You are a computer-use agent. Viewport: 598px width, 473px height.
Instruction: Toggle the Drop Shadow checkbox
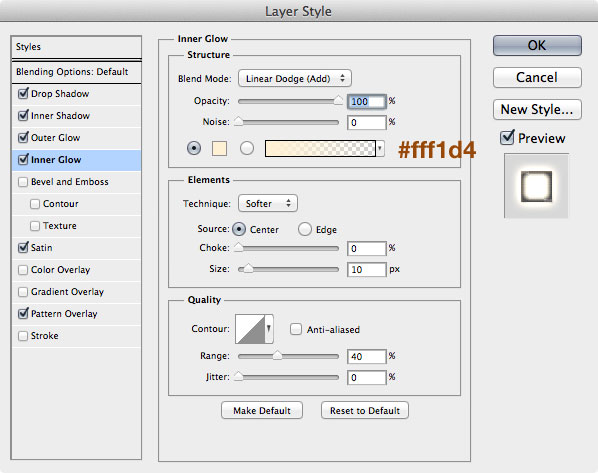(x=23, y=93)
